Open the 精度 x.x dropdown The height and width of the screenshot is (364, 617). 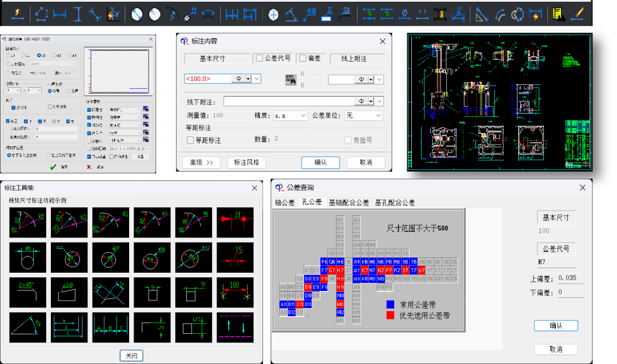(290, 116)
